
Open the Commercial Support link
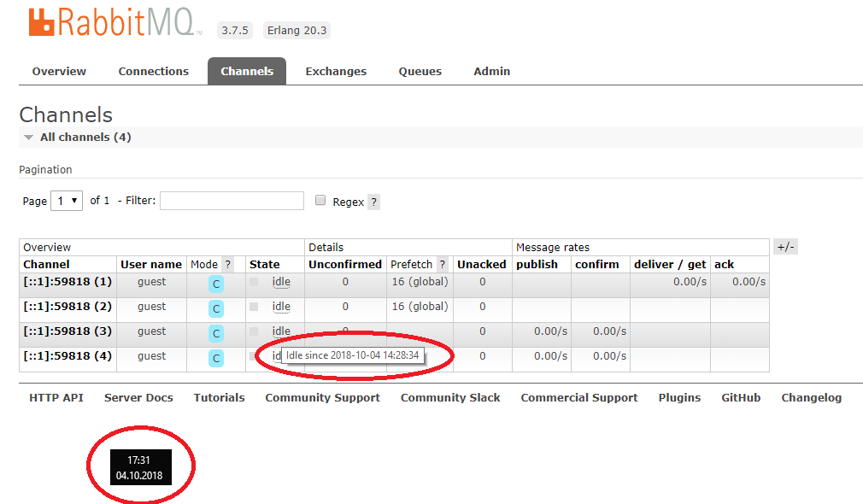coord(579,398)
